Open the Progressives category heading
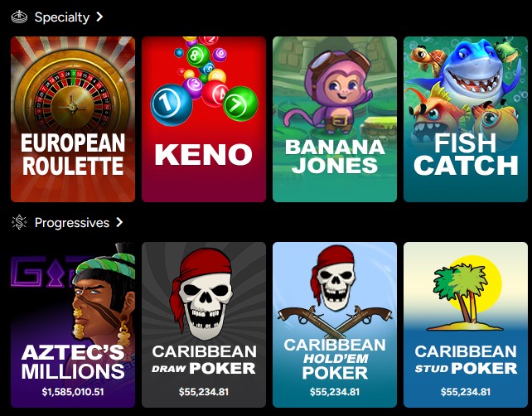The image size is (532, 416). coord(72,223)
